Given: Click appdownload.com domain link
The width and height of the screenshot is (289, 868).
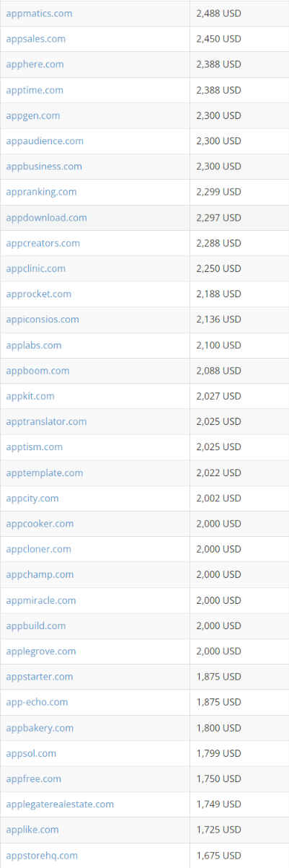Looking at the screenshot, I should tap(46, 217).
